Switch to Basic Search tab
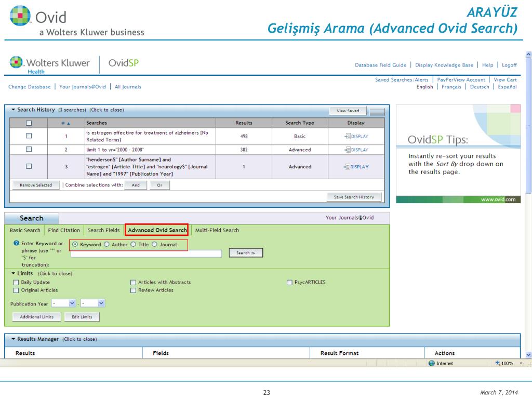The image size is (532, 399). (x=25, y=230)
